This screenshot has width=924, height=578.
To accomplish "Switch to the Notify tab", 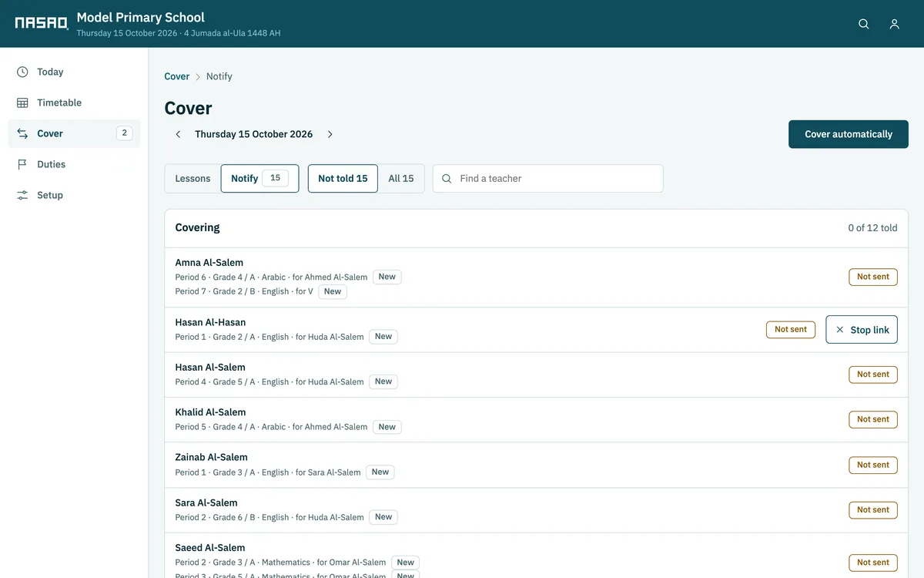I will point(259,178).
